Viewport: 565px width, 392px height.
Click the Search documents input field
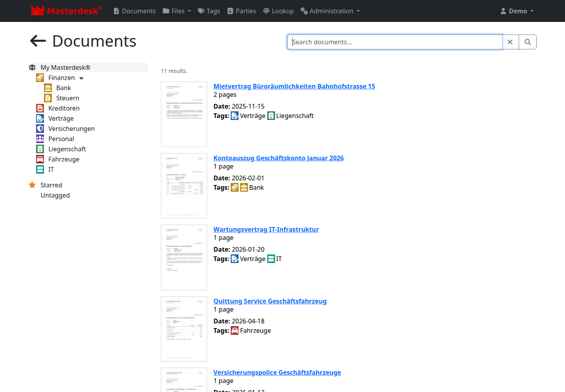pyautogui.click(x=395, y=42)
